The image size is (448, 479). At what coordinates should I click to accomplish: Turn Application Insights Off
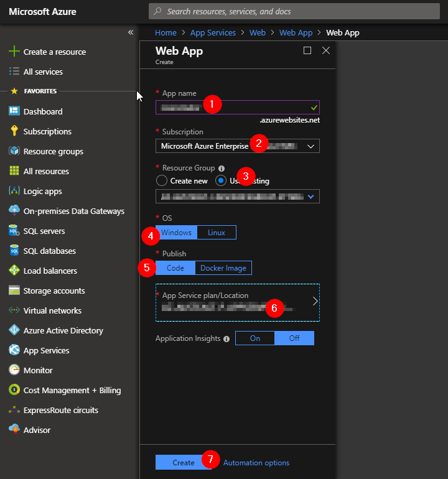coord(294,338)
